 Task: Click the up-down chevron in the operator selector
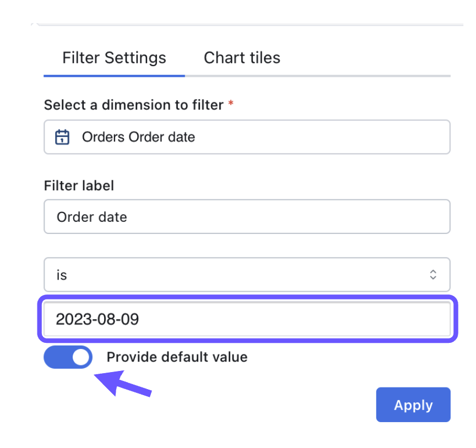click(434, 275)
